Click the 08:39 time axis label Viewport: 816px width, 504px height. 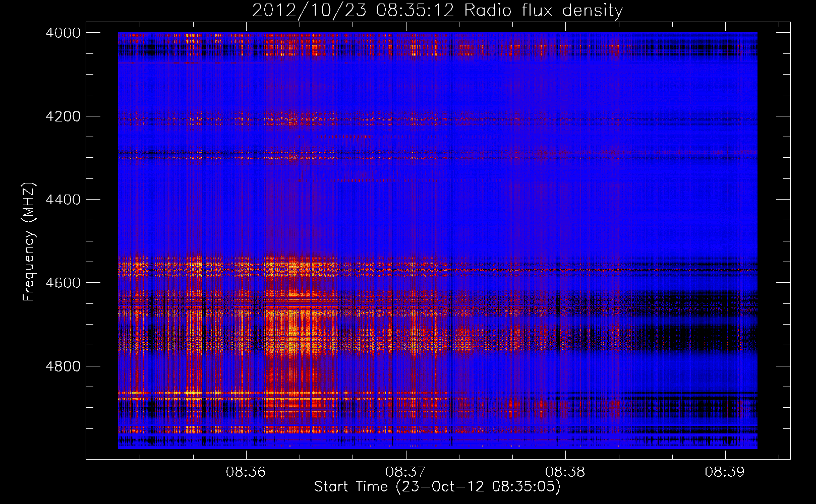point(725,472)
